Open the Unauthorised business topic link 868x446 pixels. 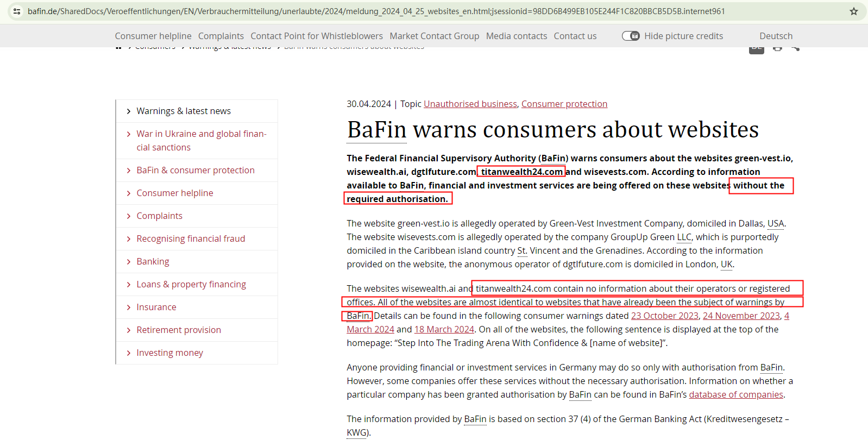tap(470, 104)
